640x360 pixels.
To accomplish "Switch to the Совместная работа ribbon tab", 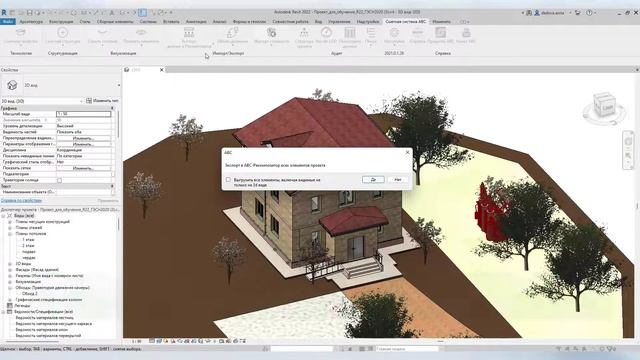I will [291, 22].
